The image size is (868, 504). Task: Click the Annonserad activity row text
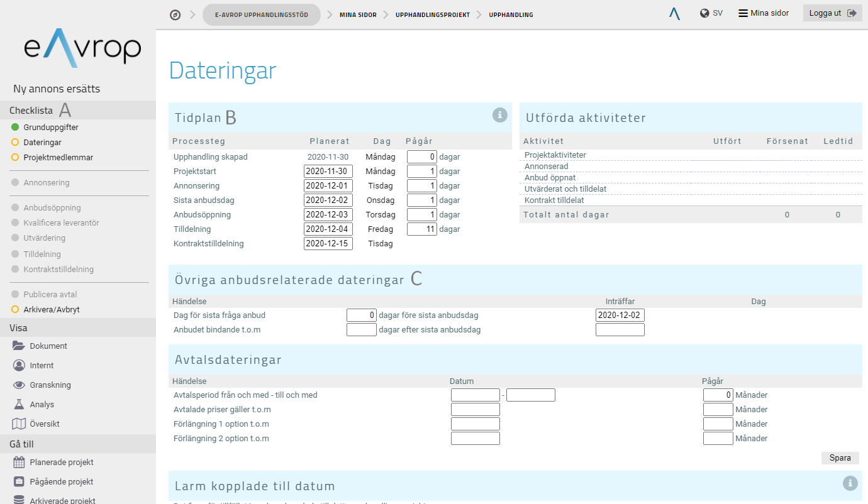click(547, 167)
